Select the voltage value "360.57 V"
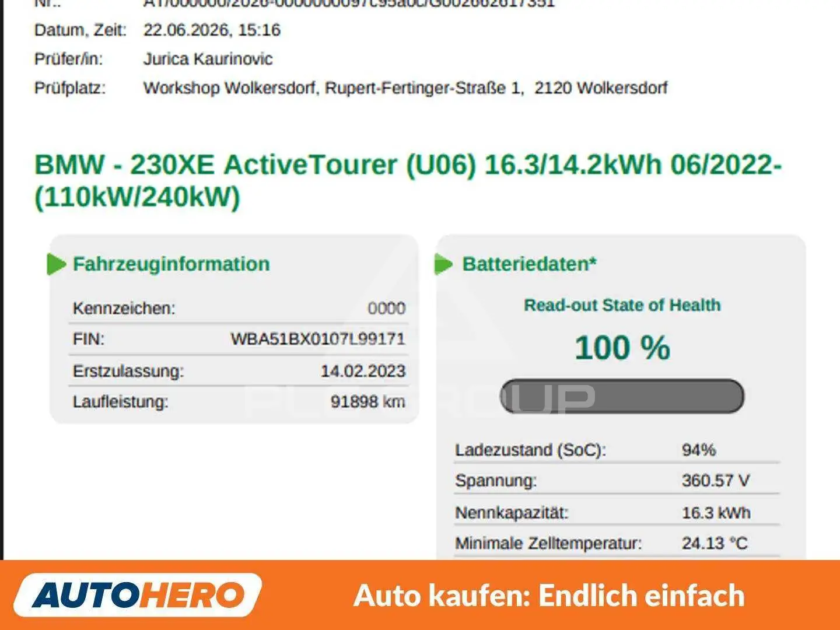The width and height of the screenshot is (840, 630). click(x=716, y=481)
